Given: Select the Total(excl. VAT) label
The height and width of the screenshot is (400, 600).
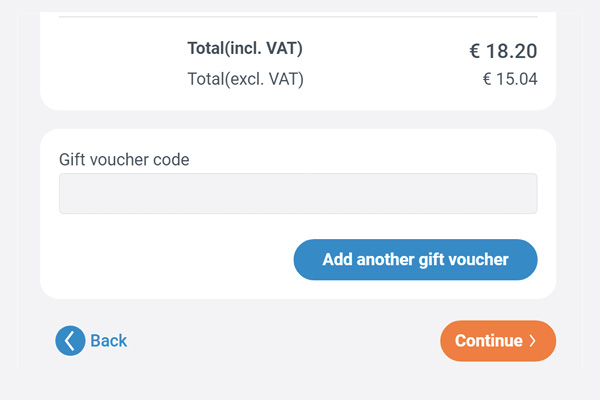Looking at the screenshot, I should 245,79.
